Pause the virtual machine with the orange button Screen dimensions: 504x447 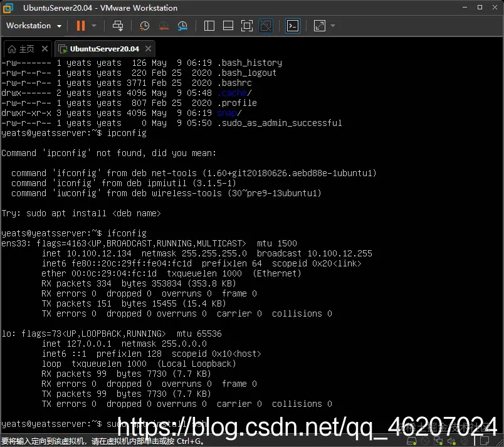pyautogui.click(x=81, y=26)
